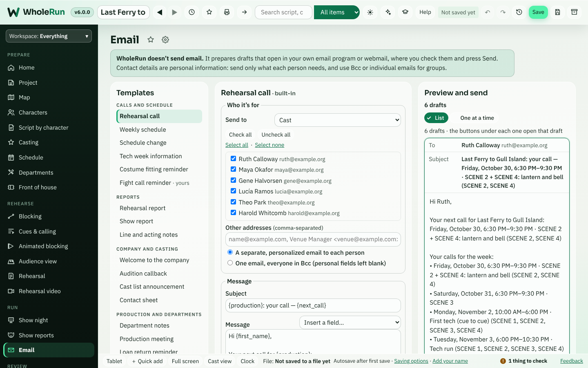Open Characters in the sidebar
The height and width of the screenshot is (368, 588).
point(49,112)
